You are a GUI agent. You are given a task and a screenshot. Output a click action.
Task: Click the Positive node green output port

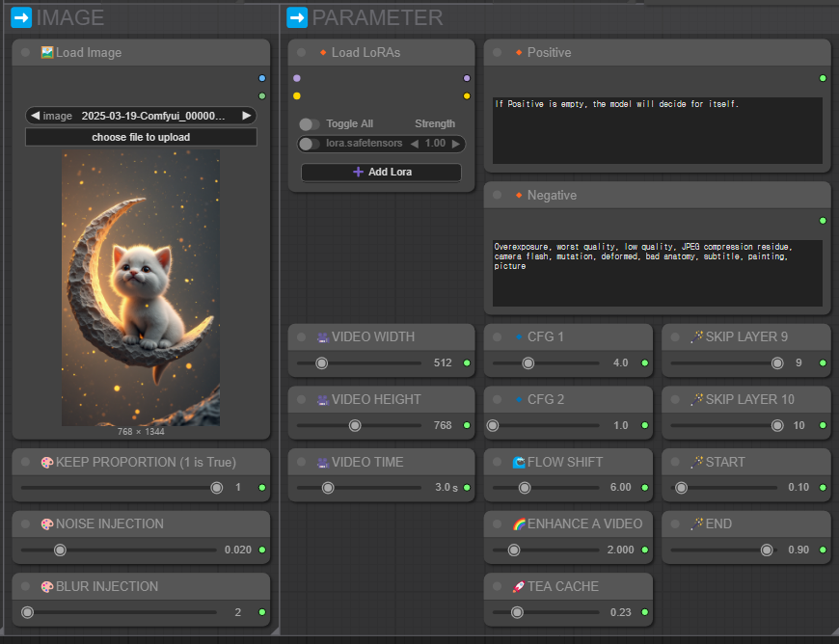pyautogui.click(x=823, y=78)
